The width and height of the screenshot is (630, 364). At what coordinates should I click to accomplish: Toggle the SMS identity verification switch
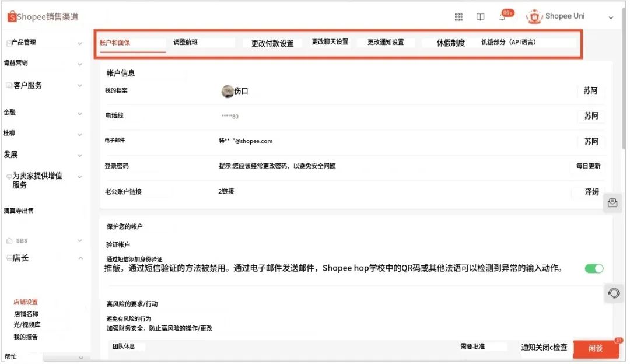point(594,268)
